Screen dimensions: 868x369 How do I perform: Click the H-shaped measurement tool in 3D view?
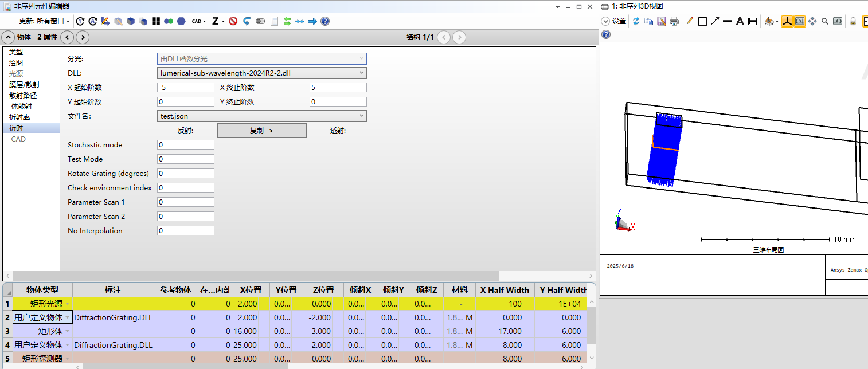(753, 21)
